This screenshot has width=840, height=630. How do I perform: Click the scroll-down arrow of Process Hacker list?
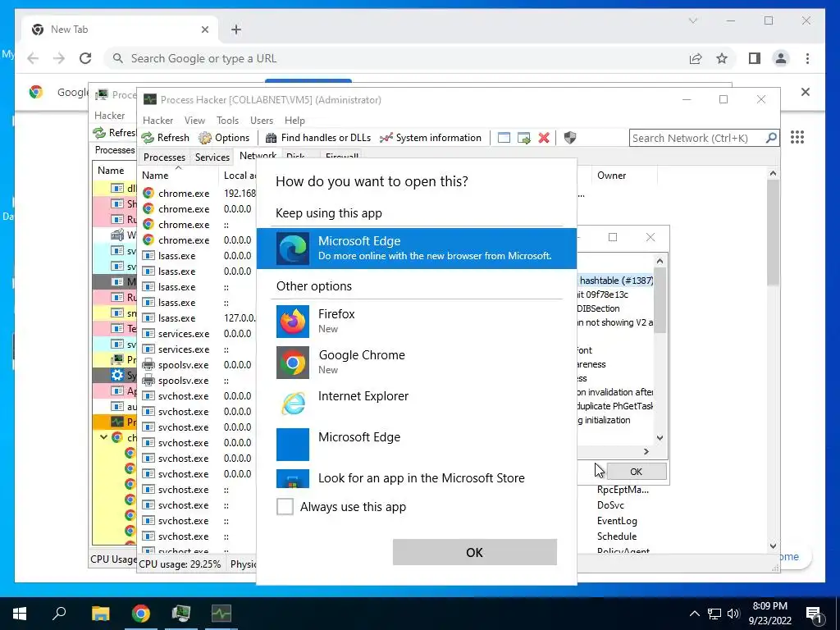tap(773, 546)
